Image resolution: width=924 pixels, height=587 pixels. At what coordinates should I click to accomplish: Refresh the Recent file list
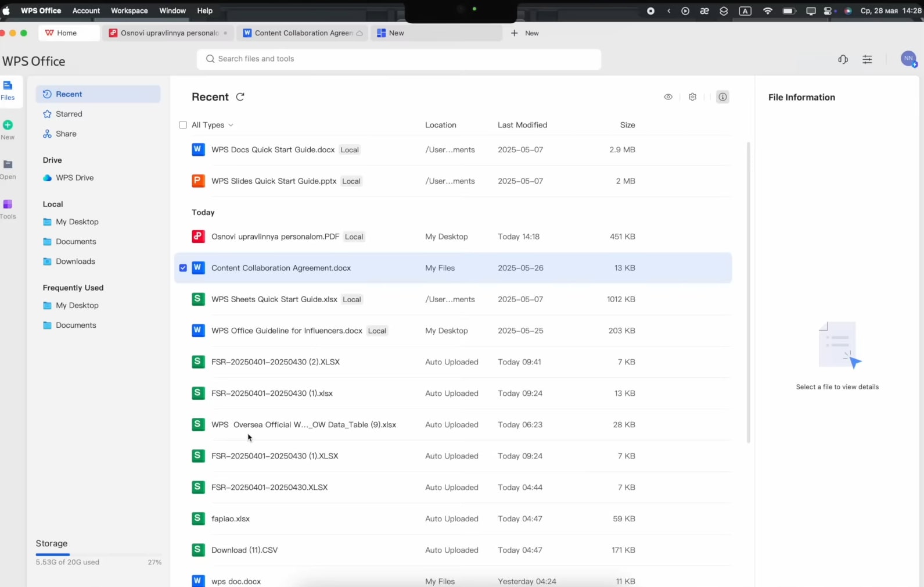[x=240, y=97]
